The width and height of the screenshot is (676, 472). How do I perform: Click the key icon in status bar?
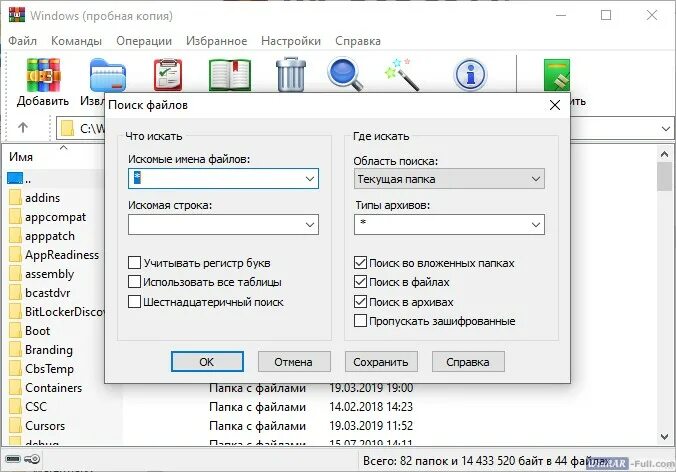(x=32, y=459)
